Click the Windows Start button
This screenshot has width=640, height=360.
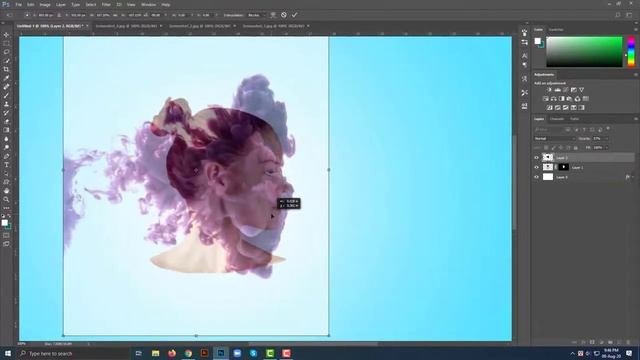(7, 353)
